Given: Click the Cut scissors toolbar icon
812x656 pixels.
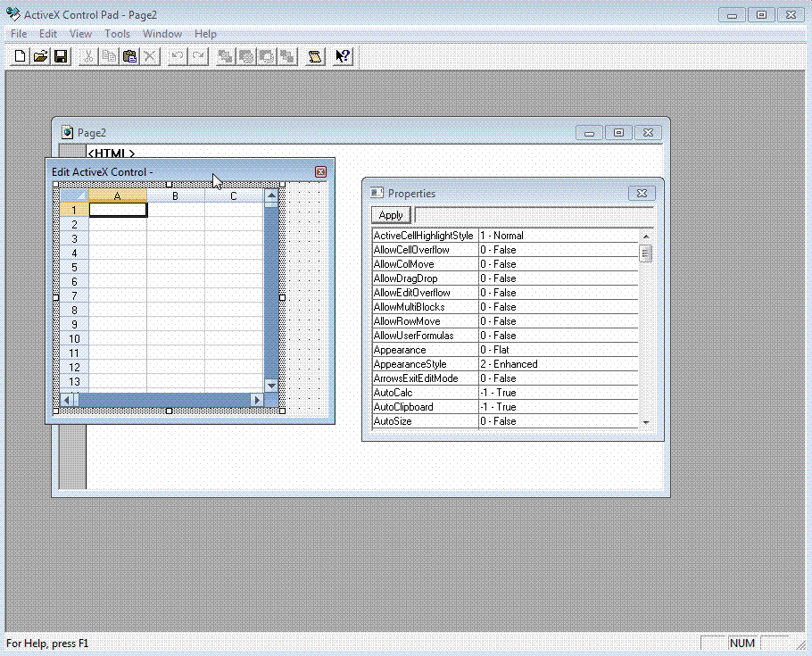Looking at the screenshot, I should click(x=88, y=56).
